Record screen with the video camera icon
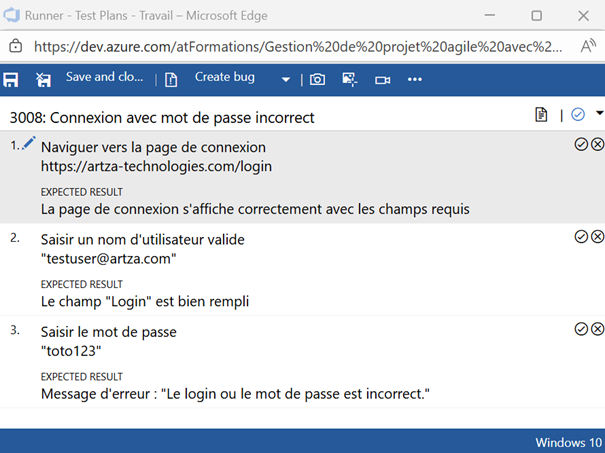The height and width of the screenshot is (453, 605). click(382, 79)
